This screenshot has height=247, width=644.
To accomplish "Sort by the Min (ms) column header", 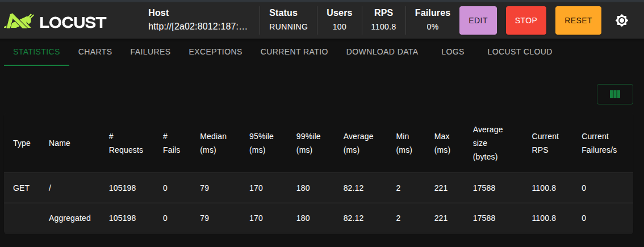I will (404, 144).
